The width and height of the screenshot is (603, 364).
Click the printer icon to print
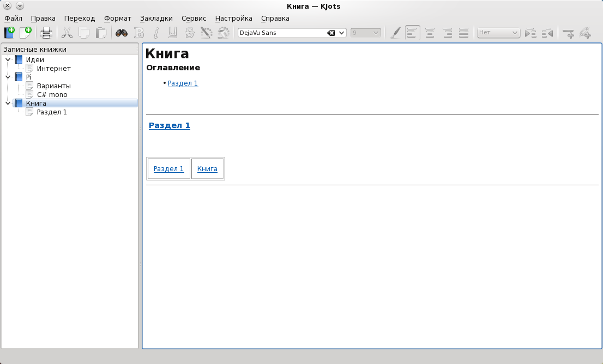tap(47, 33)
